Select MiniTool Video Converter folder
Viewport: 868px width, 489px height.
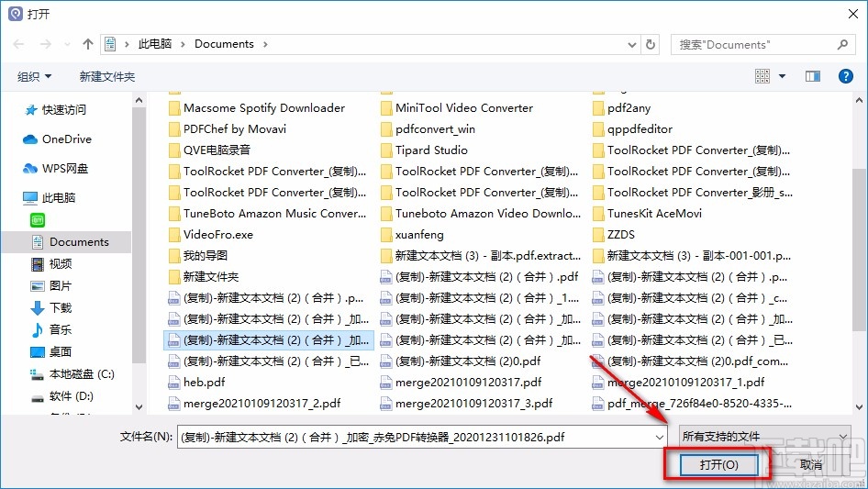point(457,108)
